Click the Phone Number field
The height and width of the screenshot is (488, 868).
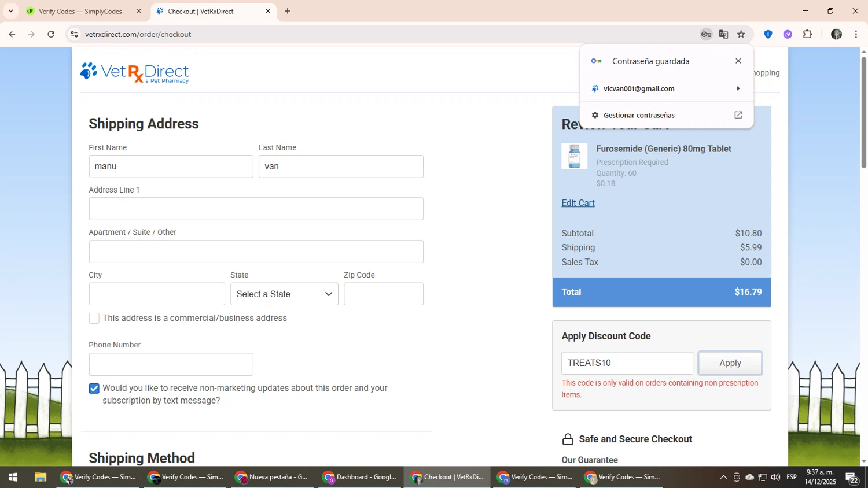(171, 364)
